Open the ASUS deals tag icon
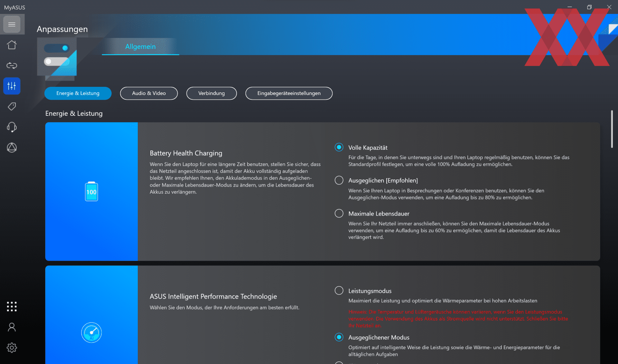This screenshot has width=618, height=364. click(12, 106)
